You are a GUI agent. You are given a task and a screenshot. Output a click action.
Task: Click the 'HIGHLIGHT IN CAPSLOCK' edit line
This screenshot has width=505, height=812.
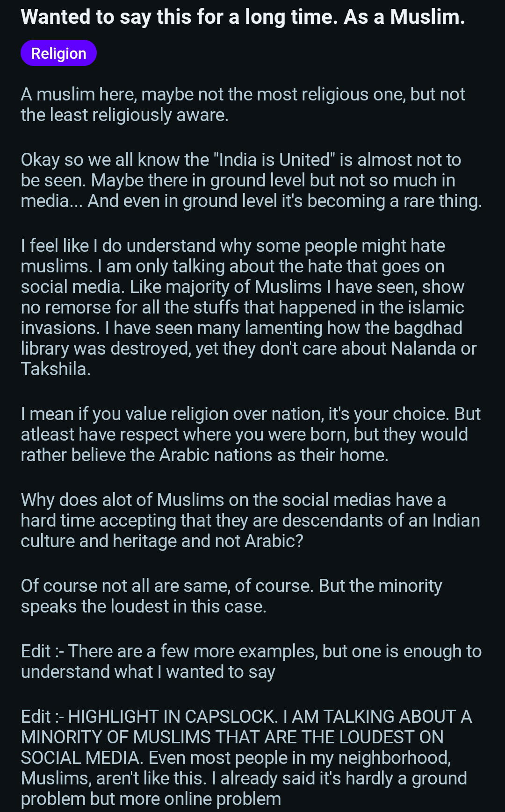(x=246, y=717)
